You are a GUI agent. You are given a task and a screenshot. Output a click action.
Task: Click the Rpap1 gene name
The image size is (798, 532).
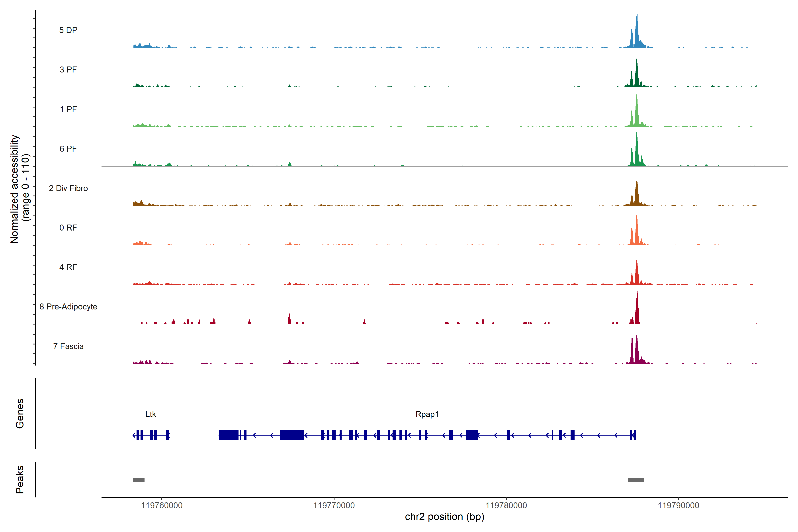pyautogui.click(x=427, y=414)
